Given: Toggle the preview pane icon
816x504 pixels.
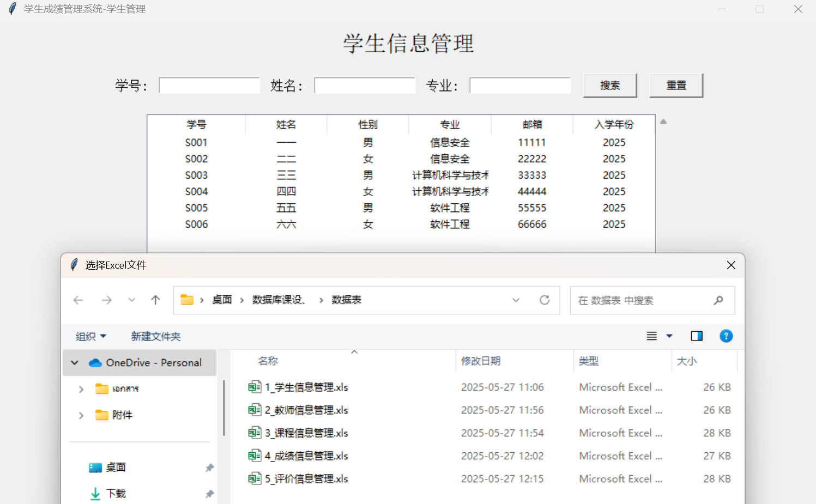Looking at the screenshot, I should [x=697, y=336].
